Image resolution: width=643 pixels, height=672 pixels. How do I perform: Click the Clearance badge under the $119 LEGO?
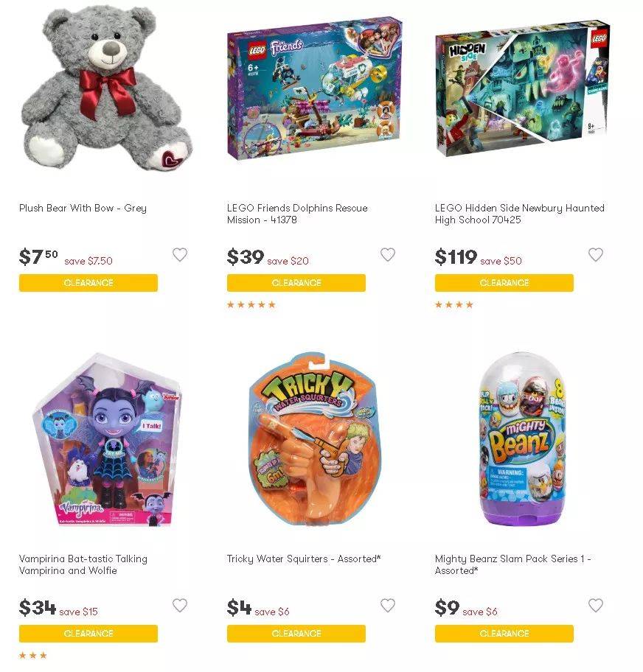(504, 283)
